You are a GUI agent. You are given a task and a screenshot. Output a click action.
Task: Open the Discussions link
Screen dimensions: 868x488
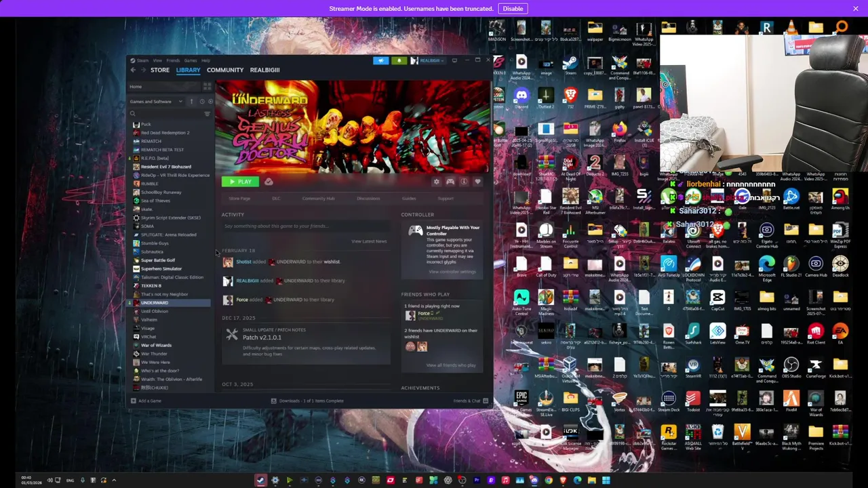tap(368, 199)
